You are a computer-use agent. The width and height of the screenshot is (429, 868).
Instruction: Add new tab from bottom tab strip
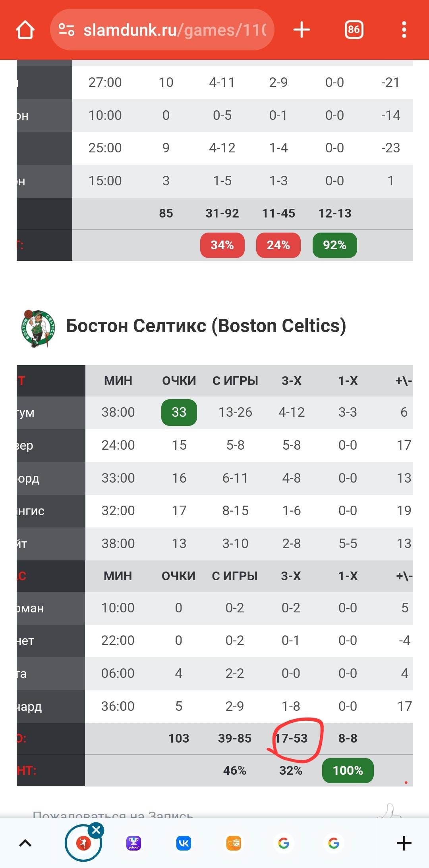pyautogui.click(x=404, y=843)
